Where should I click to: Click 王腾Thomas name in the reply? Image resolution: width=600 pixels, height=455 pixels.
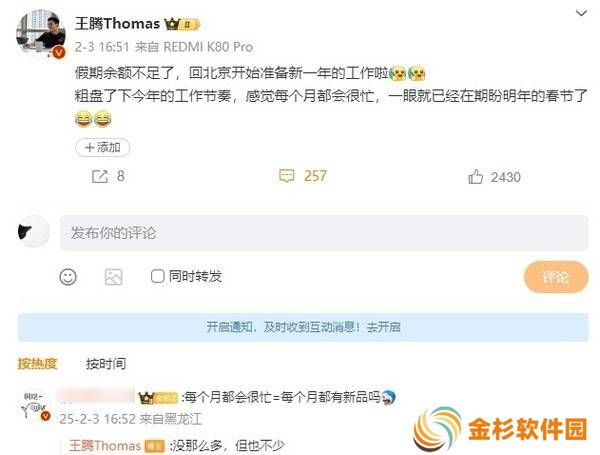click(105, 445)
